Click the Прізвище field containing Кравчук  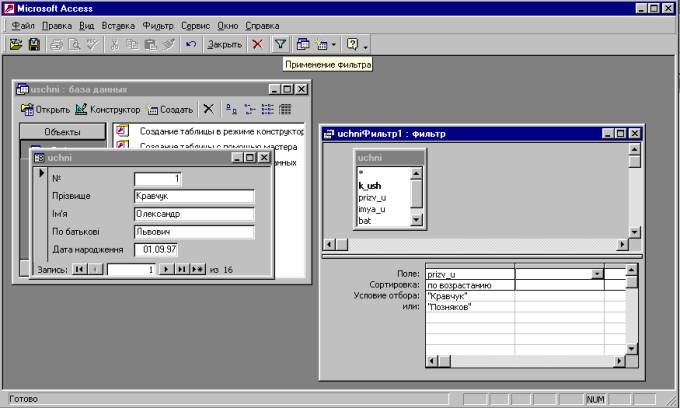coord(194,196)
